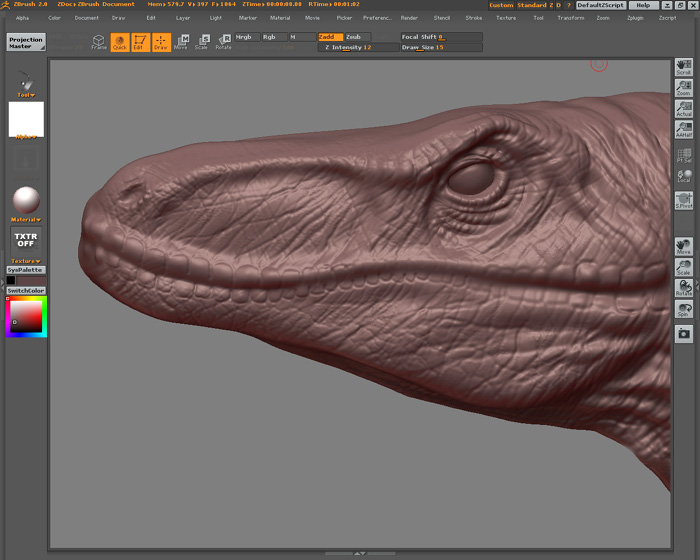The width and height of the screenshot is (700, 560).
Task: Toggle Zadd sculpting mode
Action: tap(330, 37)
